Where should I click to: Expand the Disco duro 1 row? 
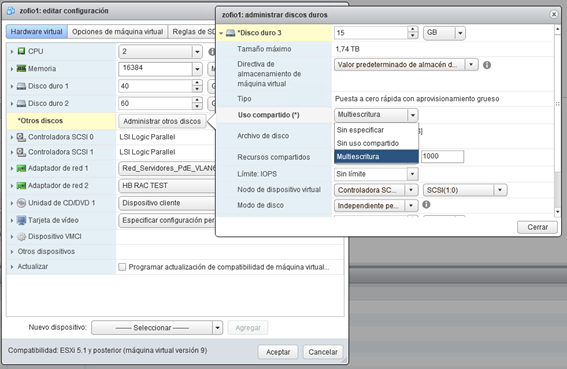[12, 86]
